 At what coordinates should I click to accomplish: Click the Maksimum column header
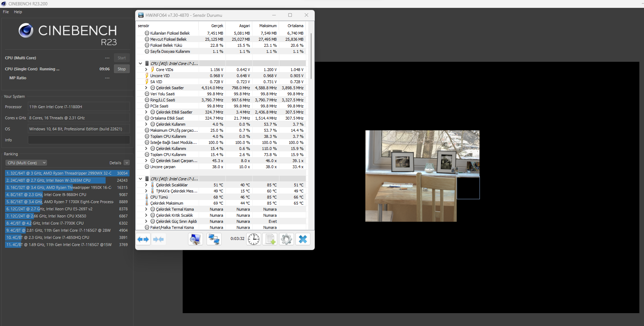[265, 26]
